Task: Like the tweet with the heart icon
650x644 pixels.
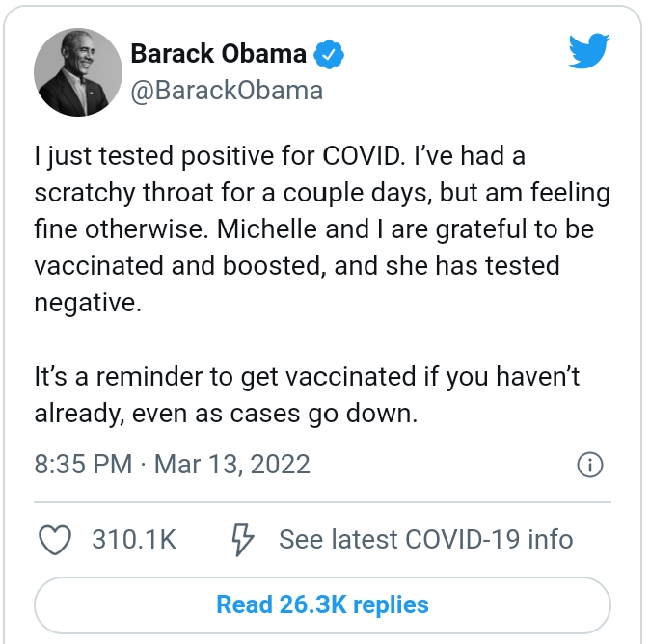Action: click(x=55, y=540)
